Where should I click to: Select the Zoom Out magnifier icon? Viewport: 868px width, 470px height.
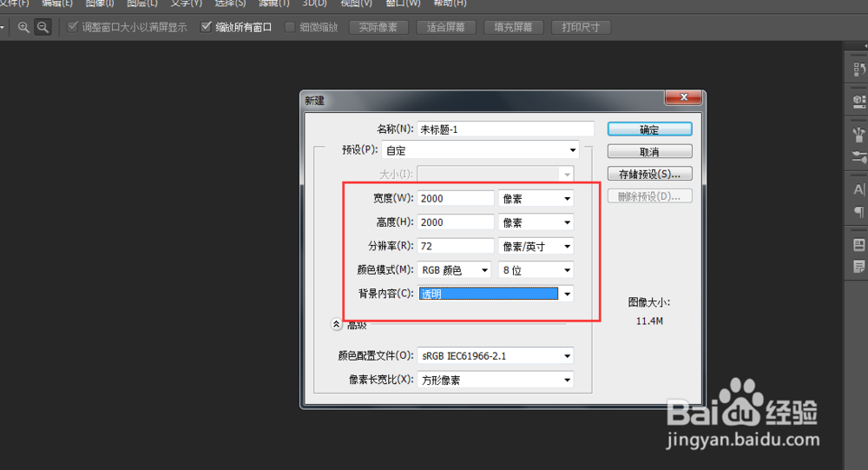tap(43, 27)
